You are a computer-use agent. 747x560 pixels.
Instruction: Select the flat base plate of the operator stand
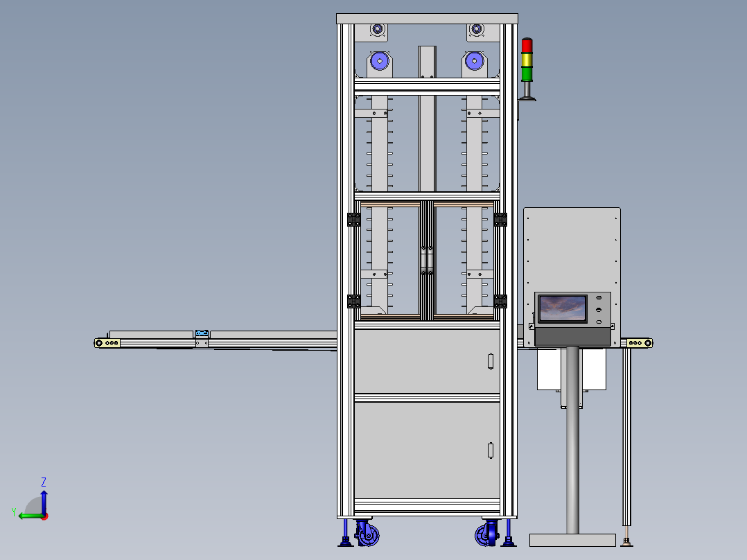(x=572, y=540)
